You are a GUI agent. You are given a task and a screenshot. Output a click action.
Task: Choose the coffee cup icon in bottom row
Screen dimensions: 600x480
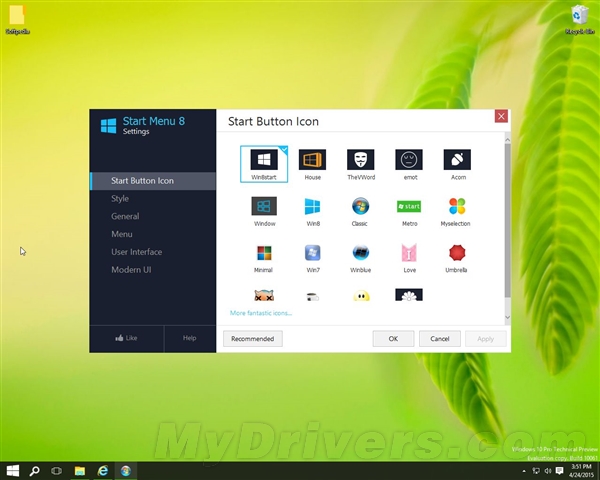[x=312, y=297]
